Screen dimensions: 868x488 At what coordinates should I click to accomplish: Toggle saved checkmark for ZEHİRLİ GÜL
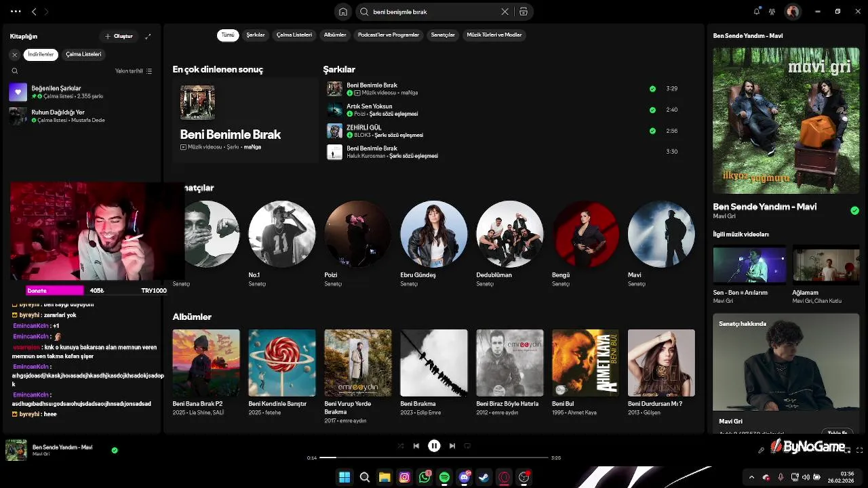click(652, 131)
